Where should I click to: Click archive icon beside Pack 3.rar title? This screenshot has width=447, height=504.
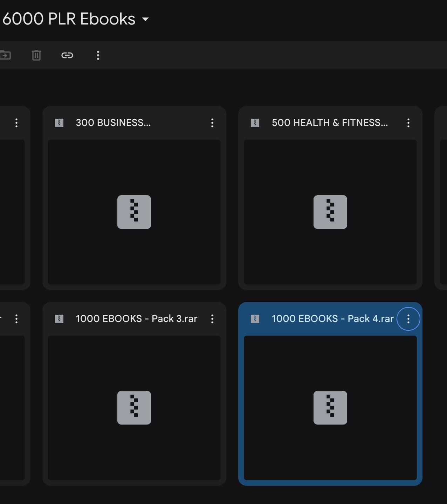[x=59, y=319]
